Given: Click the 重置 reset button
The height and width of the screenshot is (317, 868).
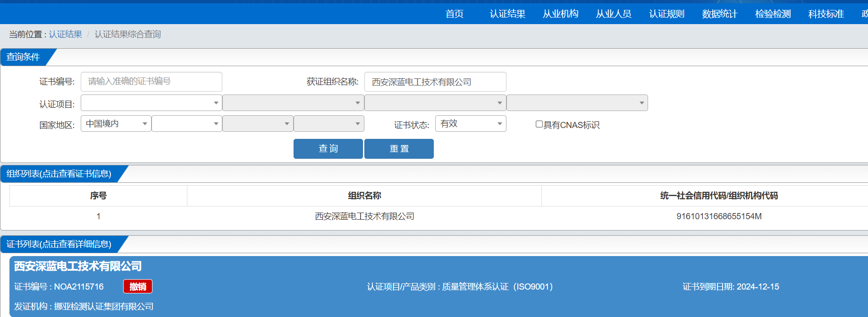Looking at the screenshot, I should tap(399, 149).
